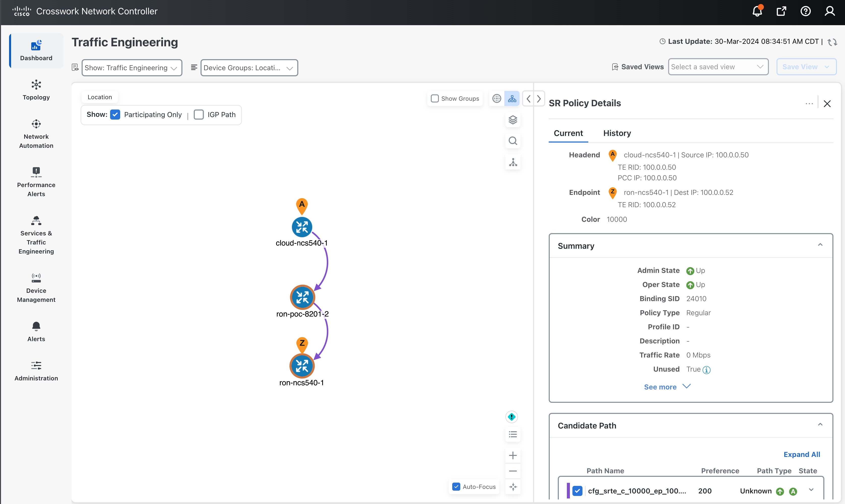Open the help question mark icon
The image size is (845, 504).
click(805, 11)
